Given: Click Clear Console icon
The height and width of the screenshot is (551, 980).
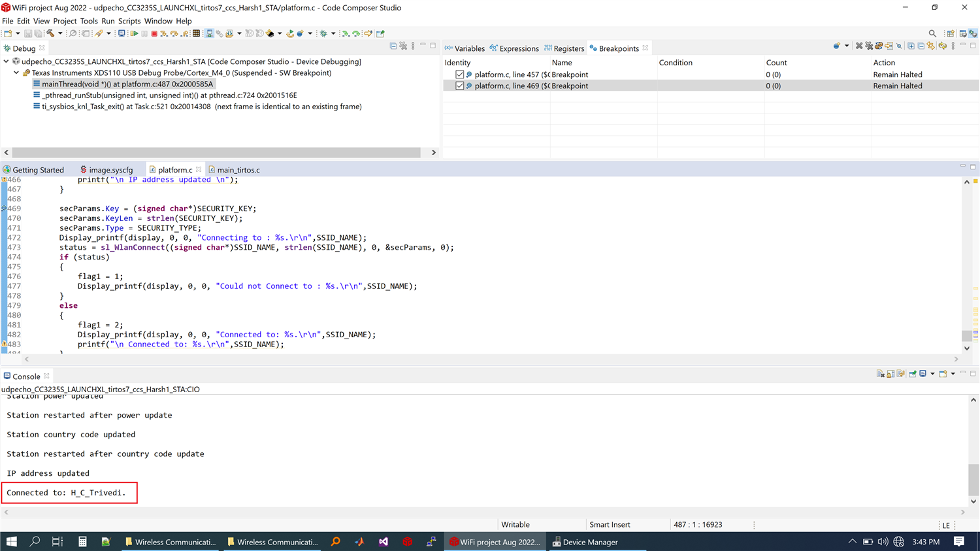Looking at the screenshot, I should point(881,374).
